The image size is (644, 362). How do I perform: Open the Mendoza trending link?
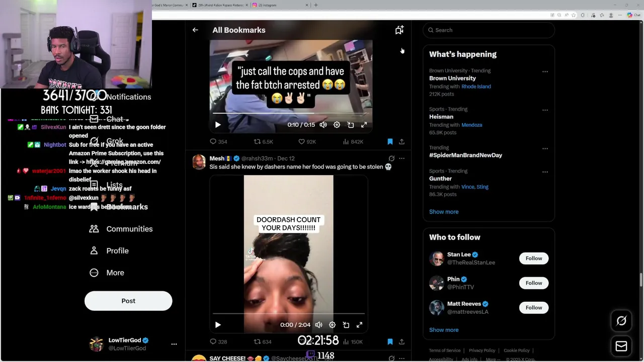click(x=472, y=125)
